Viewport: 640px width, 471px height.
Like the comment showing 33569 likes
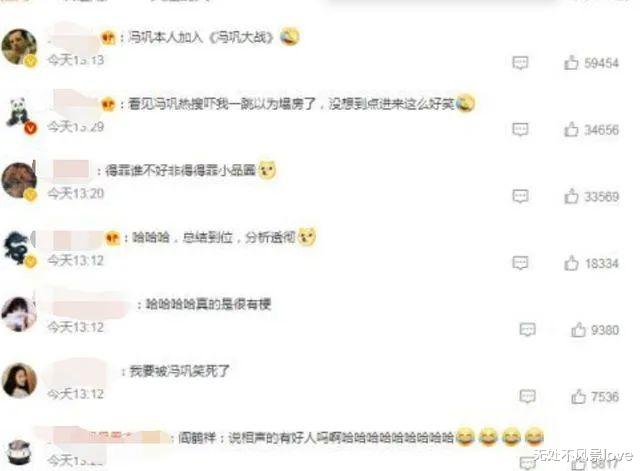coord(571,196)
